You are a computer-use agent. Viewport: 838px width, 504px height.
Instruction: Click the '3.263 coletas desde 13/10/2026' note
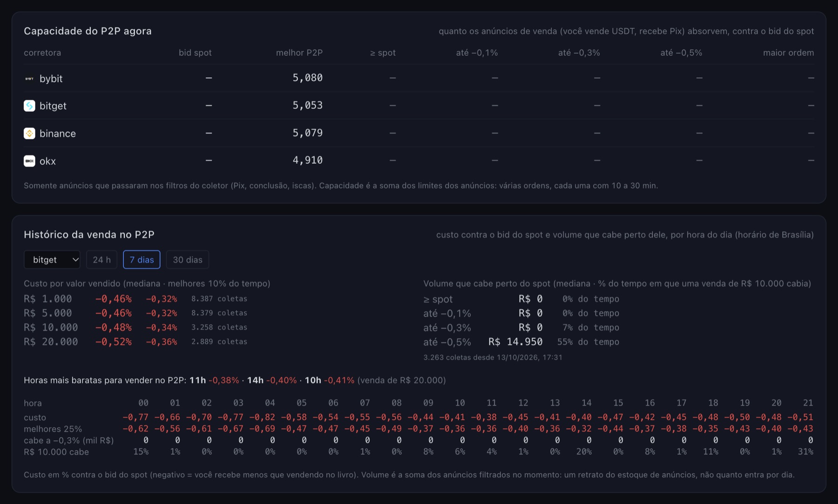pos(493,357)
